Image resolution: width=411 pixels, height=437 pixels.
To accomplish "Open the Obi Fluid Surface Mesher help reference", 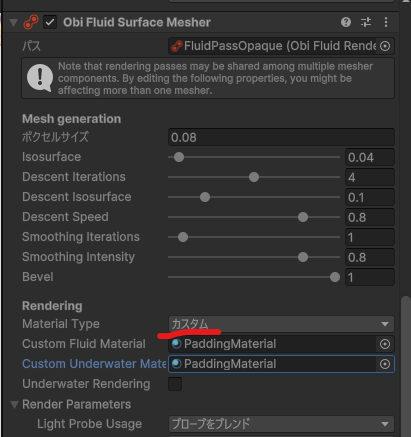I will [346, 22].
